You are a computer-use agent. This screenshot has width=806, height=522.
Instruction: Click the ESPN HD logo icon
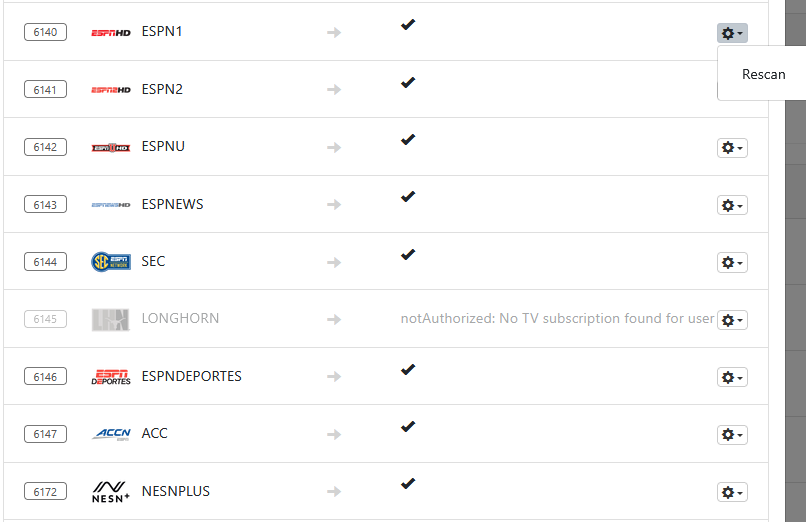pos(111,33)
